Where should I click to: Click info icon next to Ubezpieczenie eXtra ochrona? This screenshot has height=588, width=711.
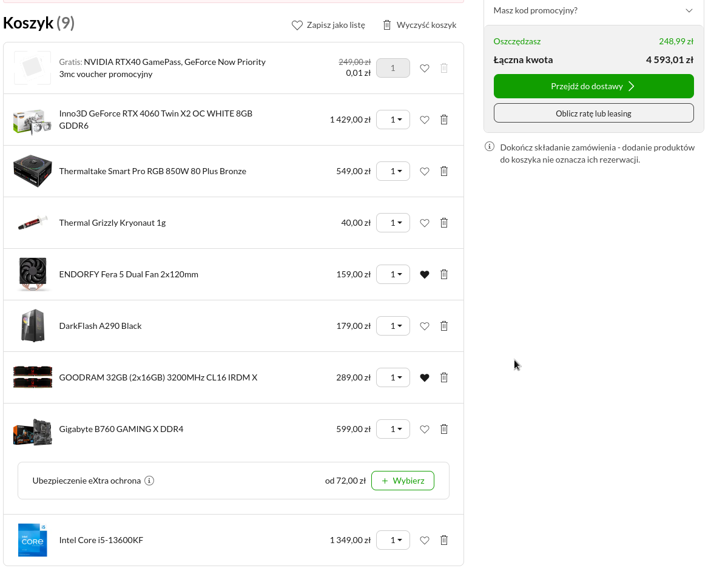coord(149,481)
